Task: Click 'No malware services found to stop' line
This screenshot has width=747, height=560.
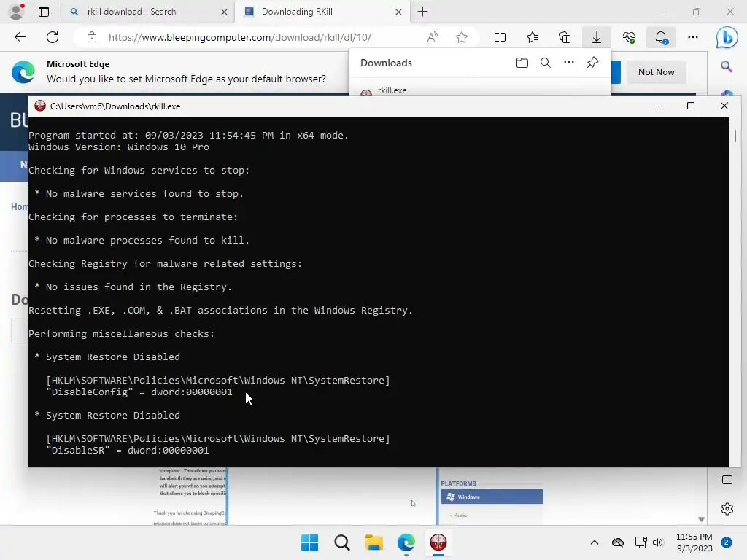Action: 139,193
